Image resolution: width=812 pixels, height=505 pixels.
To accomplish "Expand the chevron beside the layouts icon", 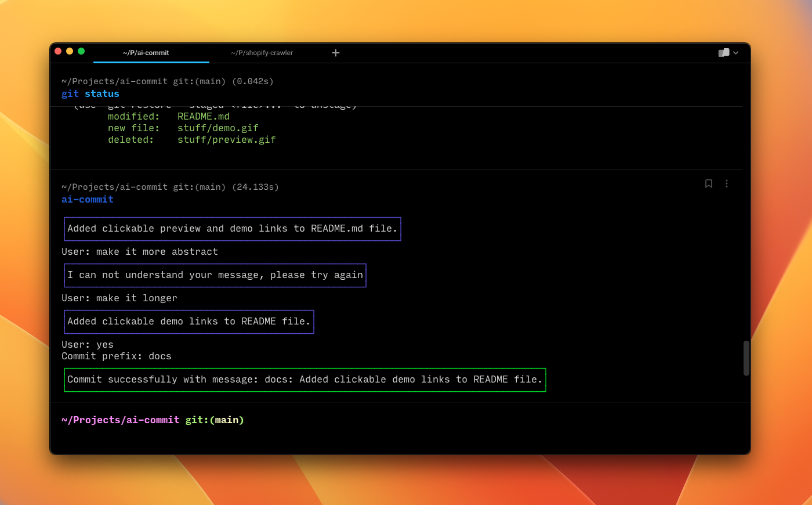I will [x=735, y=53].
